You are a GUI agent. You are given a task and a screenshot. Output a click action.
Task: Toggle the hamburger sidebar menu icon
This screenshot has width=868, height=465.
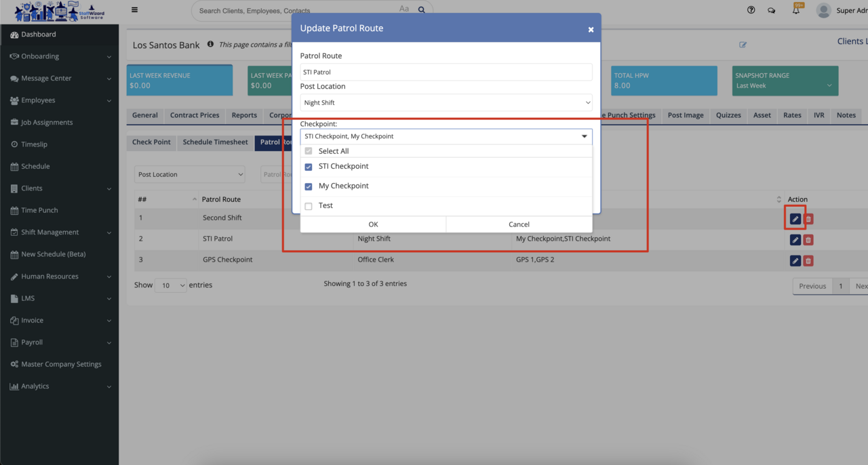[x=135, y=10]
